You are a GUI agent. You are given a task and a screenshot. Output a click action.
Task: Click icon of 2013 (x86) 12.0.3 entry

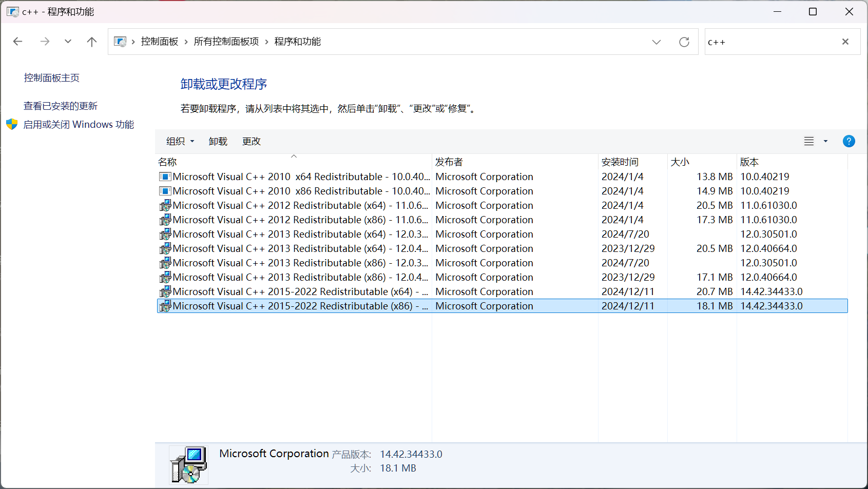[x=165, y=263]
